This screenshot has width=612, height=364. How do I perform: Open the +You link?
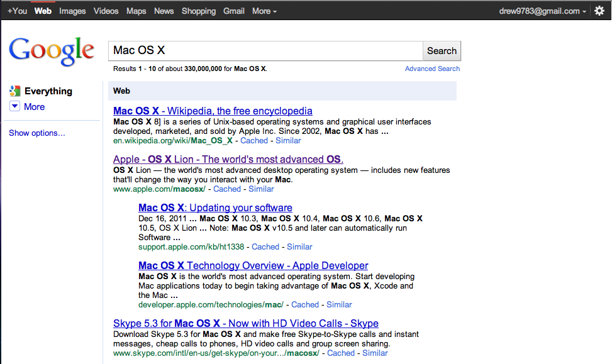[x=17, y=11]
